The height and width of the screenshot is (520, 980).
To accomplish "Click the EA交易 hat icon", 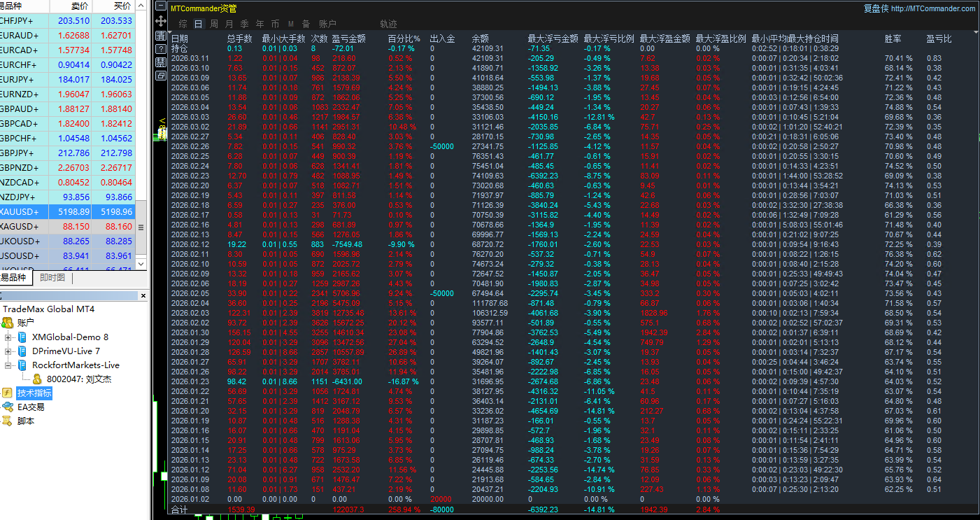I will 8,407.
